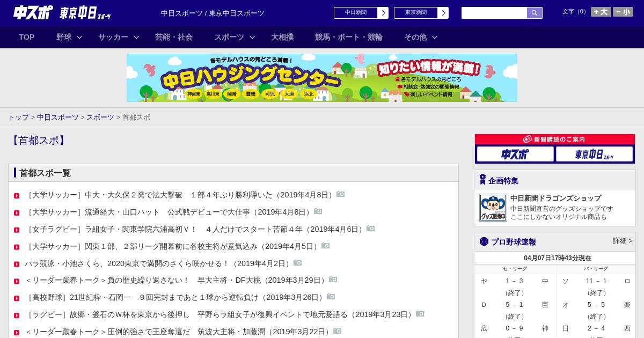Click photo icon beside 早大主将・DF大桃 article
Image resolution: width=644 pixels, height=338 pixels.
[x=333, y=280]
